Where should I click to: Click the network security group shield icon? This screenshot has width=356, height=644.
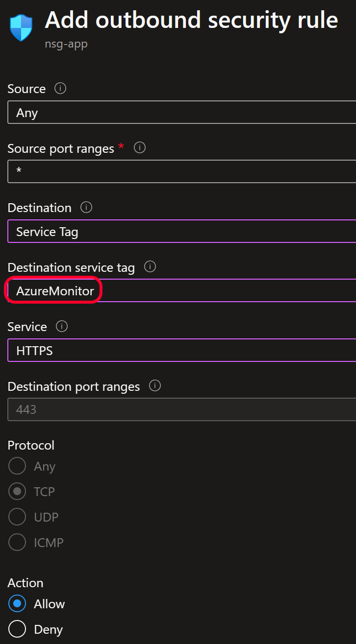point(21,28)
